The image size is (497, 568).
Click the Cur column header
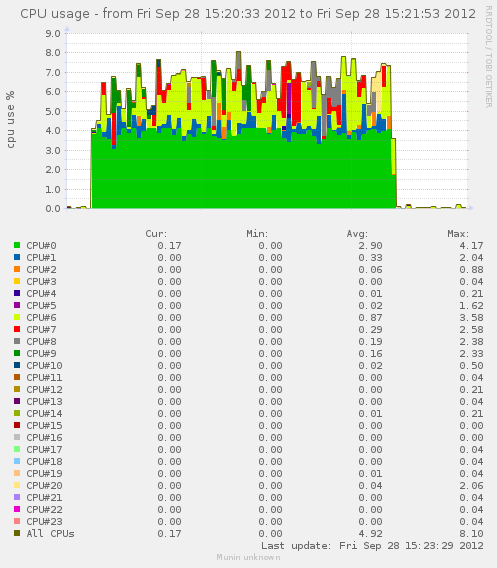[156, 234]
